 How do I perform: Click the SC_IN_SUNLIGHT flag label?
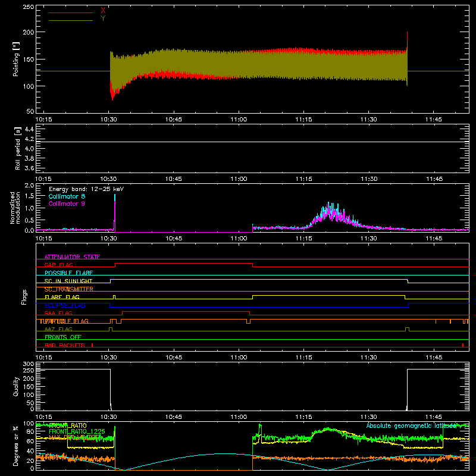pos(68,281)
